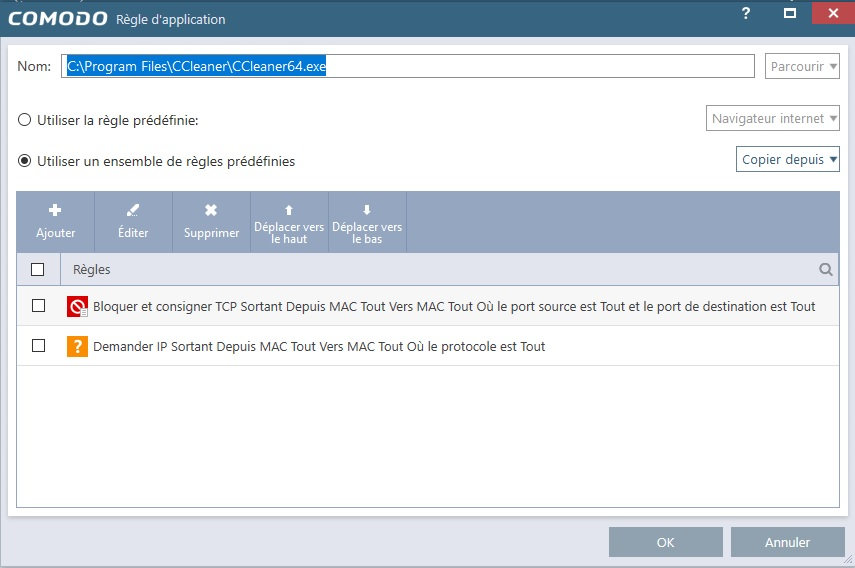Open the help question mark in title bar
The height and width of the screenshot is (568, 855).
746,13
